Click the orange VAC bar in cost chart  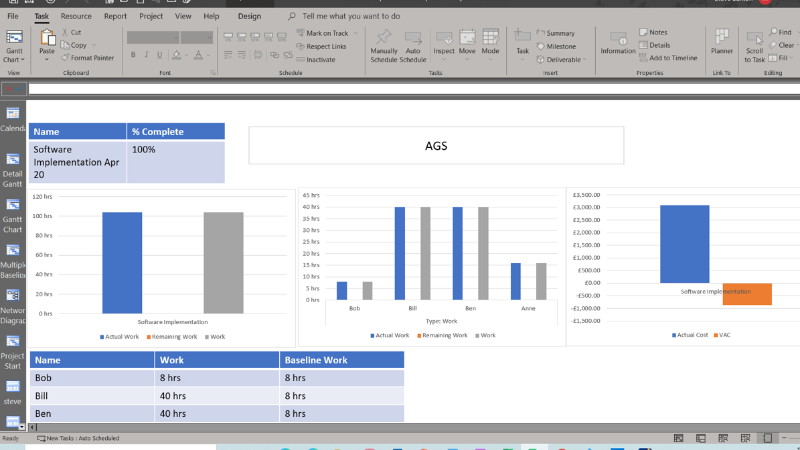747,294
